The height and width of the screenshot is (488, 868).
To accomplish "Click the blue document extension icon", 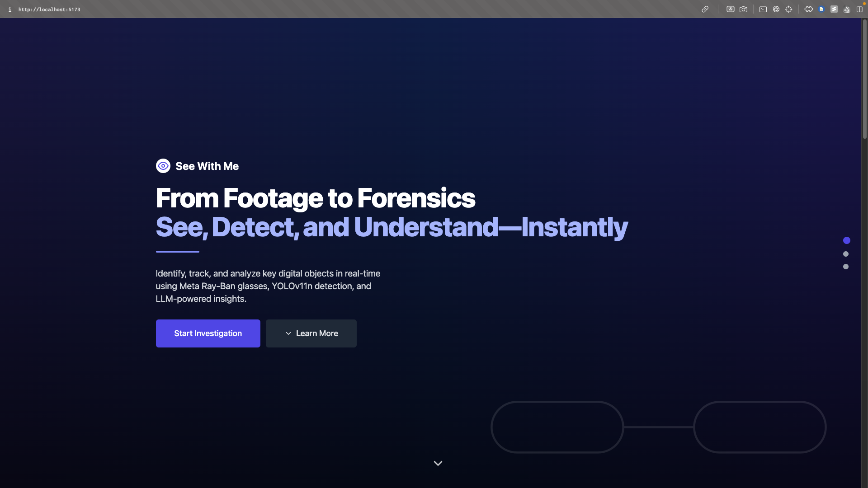I will (x=821, y=9).
